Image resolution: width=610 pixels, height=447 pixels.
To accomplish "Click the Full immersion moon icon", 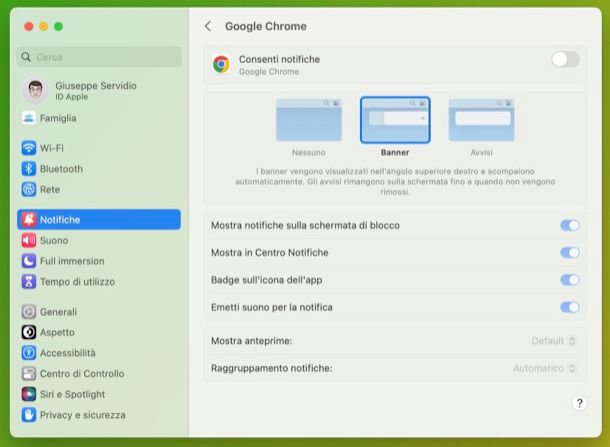I will click(x=29, y=261).
